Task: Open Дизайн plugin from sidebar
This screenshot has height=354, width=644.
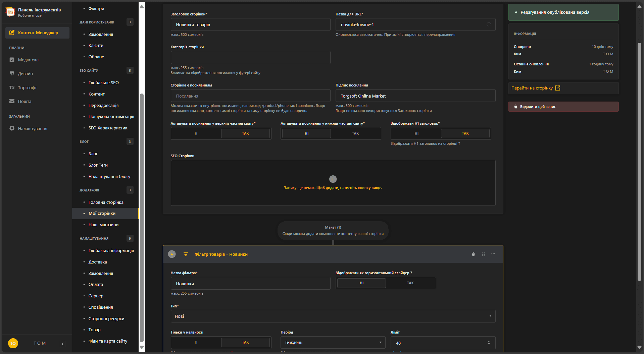Action: coord(25,73)
